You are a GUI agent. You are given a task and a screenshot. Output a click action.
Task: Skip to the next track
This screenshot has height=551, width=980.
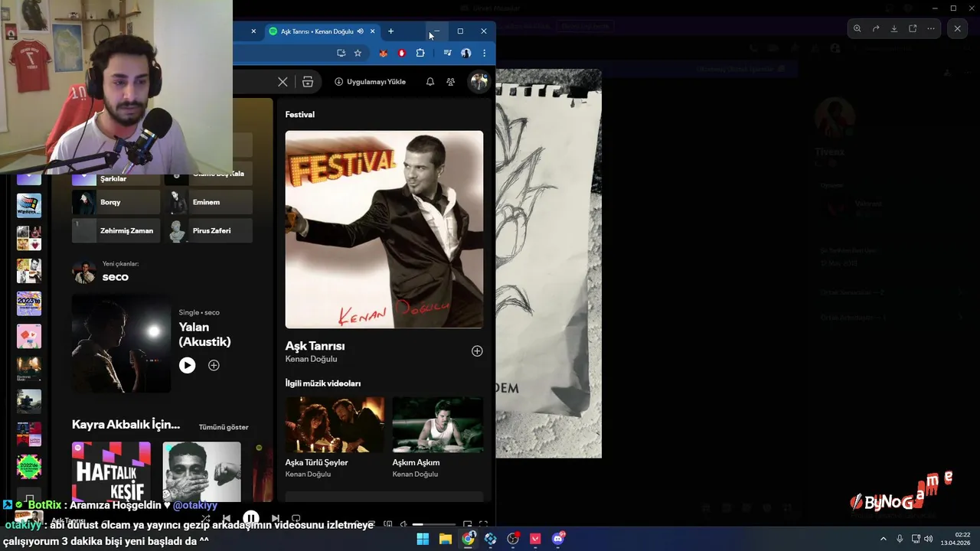276,518
